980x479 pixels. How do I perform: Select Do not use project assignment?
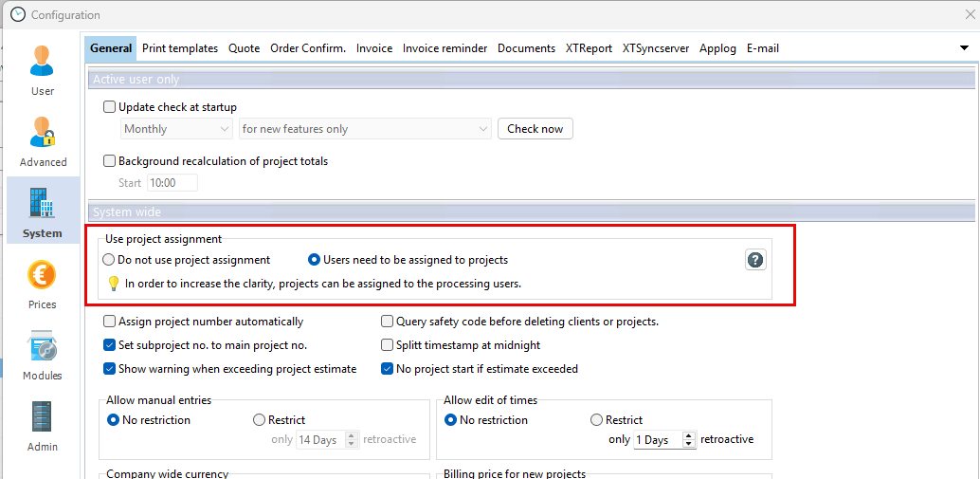(x=109, y=260)
